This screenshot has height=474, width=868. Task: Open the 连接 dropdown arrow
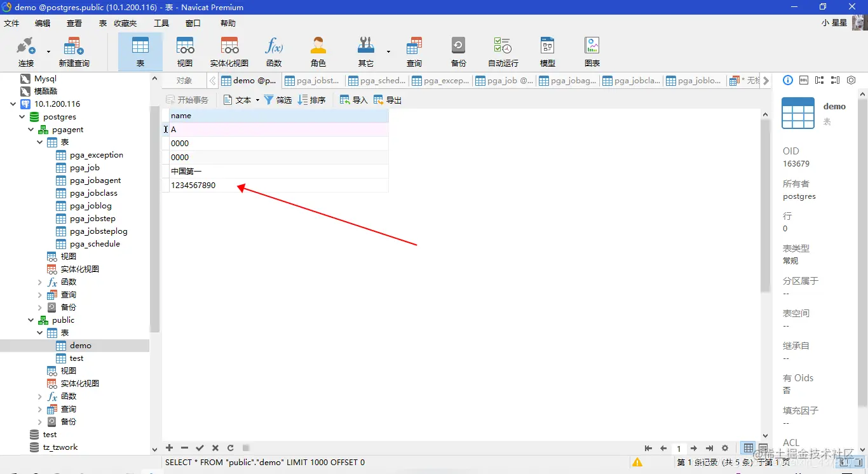point(48,52)
